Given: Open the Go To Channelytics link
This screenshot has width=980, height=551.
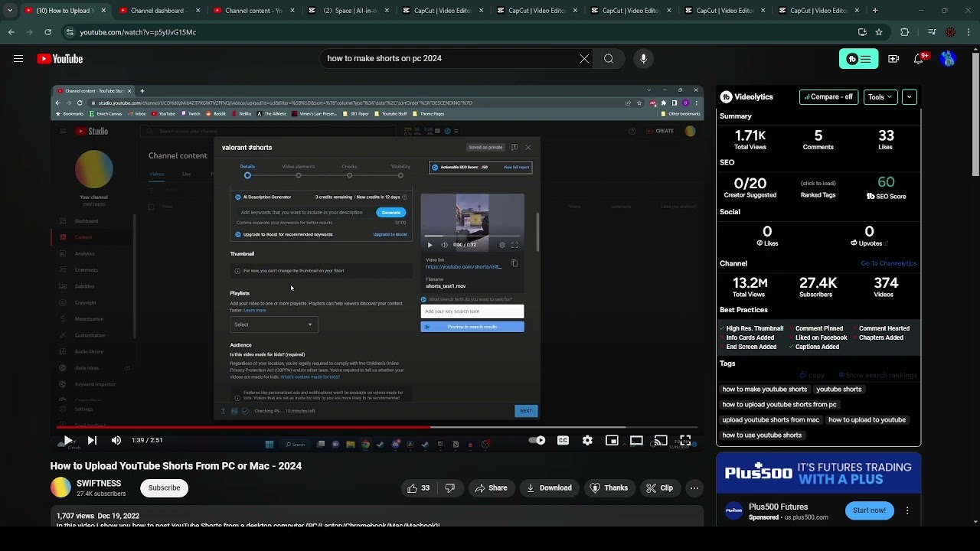Looking at the screenshot, I should (x=888, y=263).
